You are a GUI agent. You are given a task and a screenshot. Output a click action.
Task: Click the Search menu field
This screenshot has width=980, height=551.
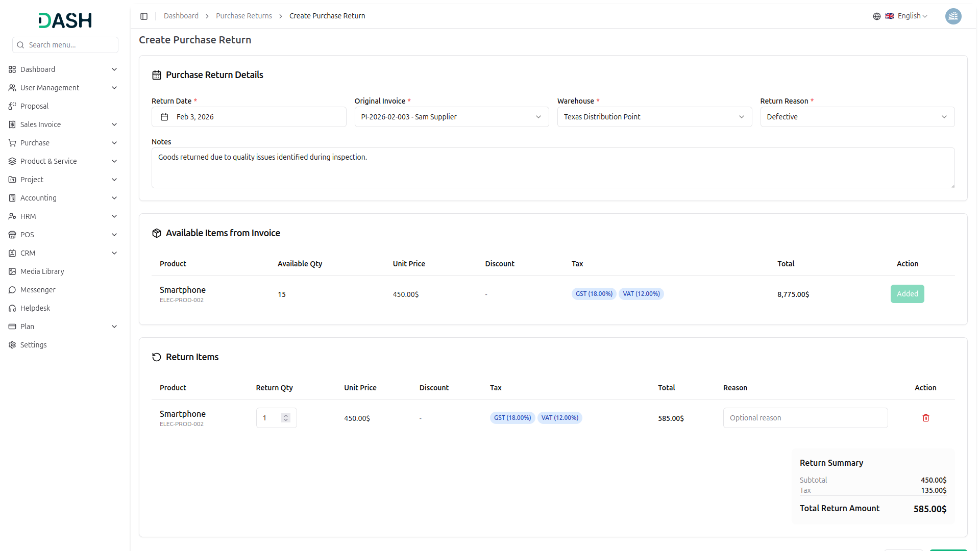click(x=65, y=45)
